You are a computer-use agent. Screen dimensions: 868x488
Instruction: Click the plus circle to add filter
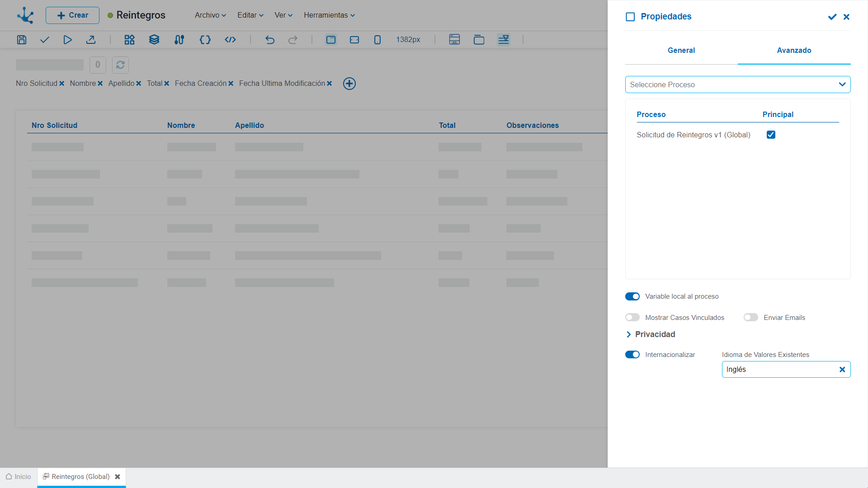pos(349,84)
